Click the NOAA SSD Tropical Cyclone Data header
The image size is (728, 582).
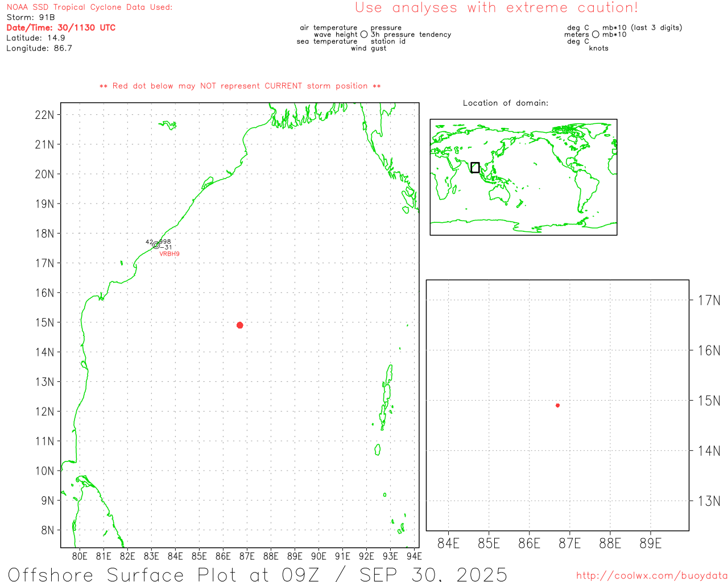click(89, 7)
